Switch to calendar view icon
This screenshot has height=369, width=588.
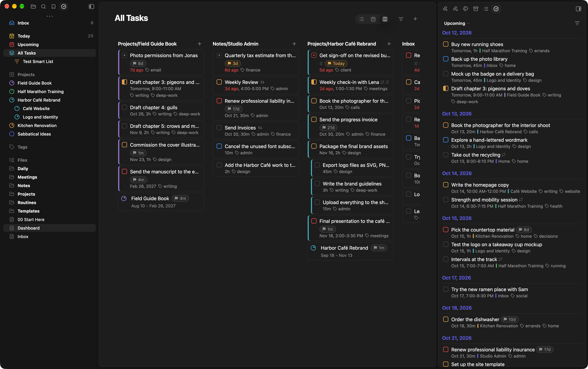(373, 19)
